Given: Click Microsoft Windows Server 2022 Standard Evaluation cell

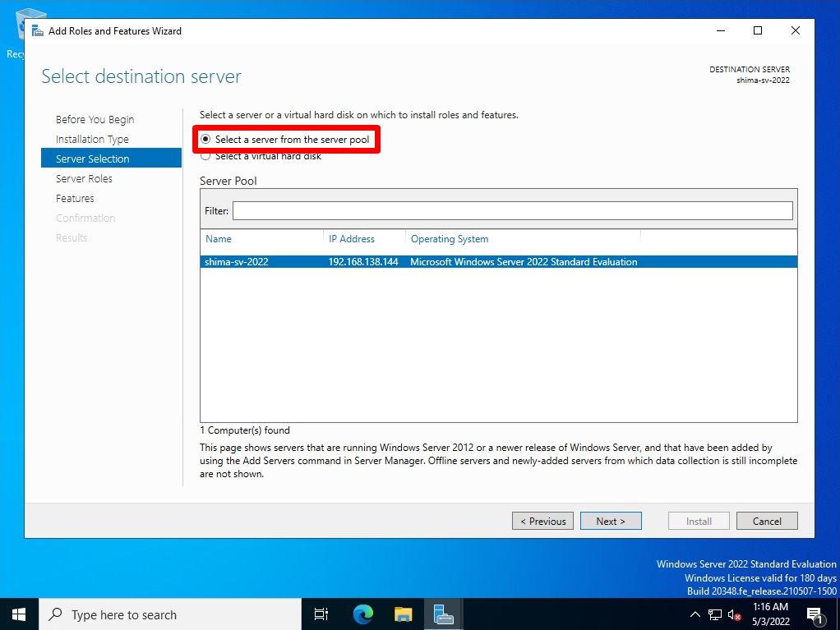Looking at the screenshot, I should (524, 262).
